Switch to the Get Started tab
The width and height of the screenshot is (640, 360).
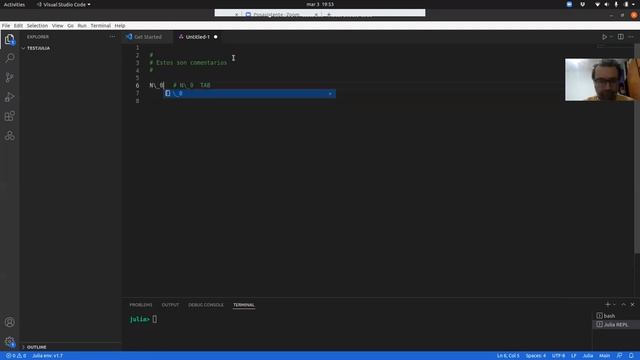(x=147, y=37)
